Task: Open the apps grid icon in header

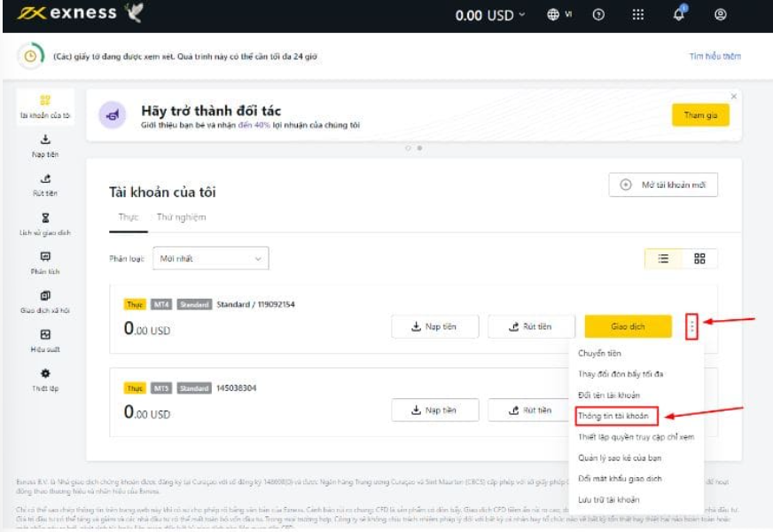Action: pos(637,14)
